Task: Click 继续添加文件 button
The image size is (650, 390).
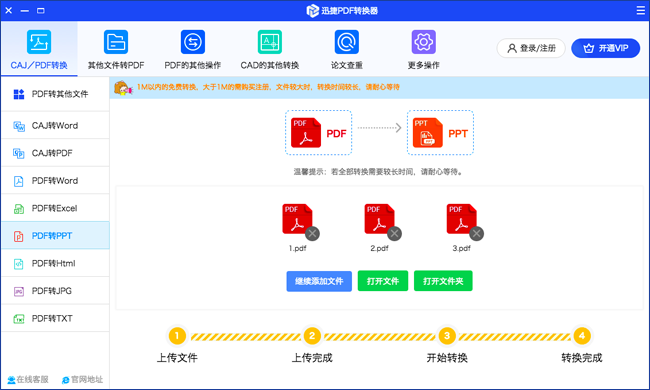Action: point(319,281)
